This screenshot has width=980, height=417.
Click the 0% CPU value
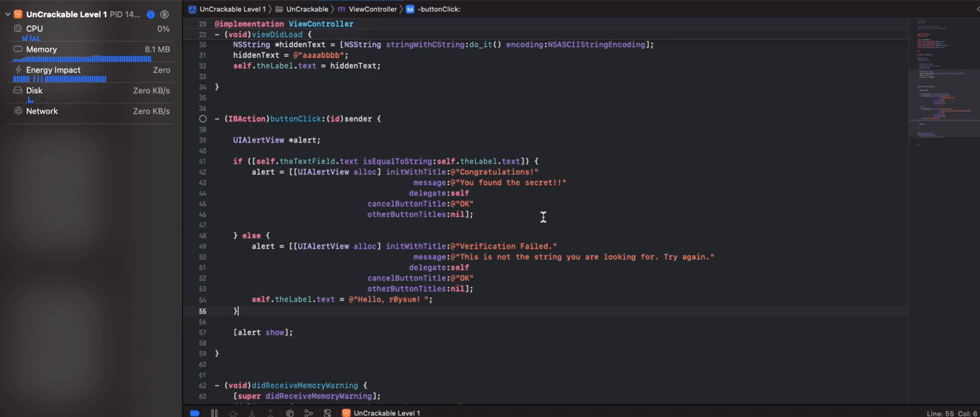pyautogui.click(x=163, y=29)
